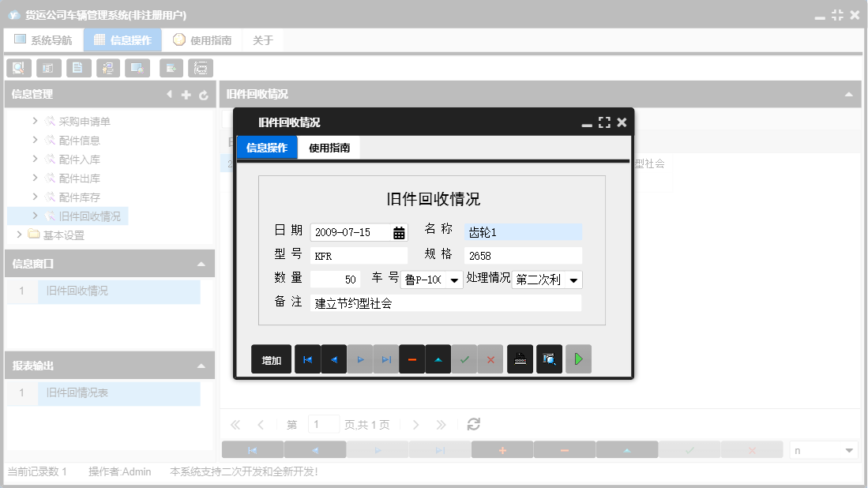Open the date picker for 日期 field
Image resolution: width=868 pixels, height=488 pixels.
(x=400, y=231)
